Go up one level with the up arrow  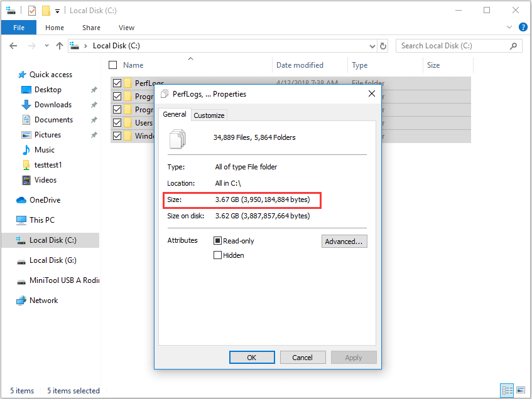tap(60, 46)
